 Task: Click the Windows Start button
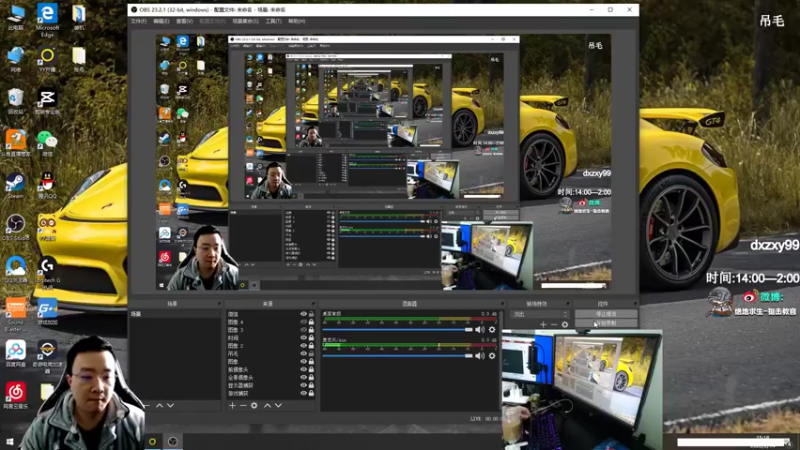click(x=9, y=441)
